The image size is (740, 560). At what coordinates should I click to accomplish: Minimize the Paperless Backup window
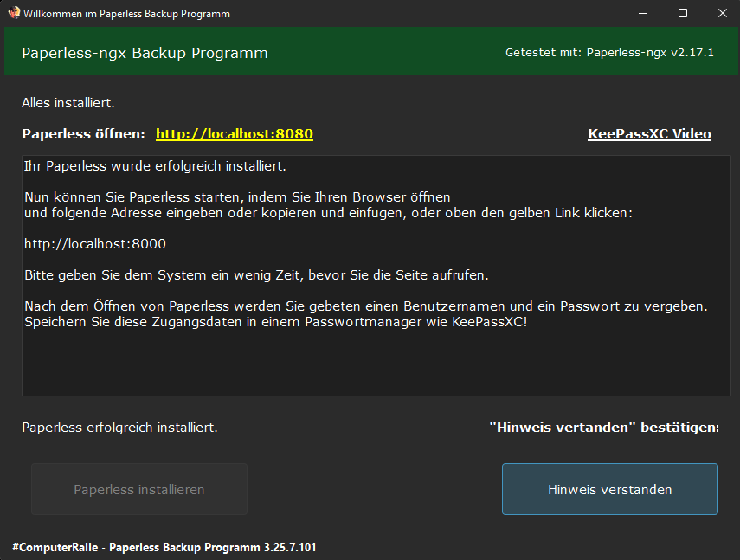(643, 14)
